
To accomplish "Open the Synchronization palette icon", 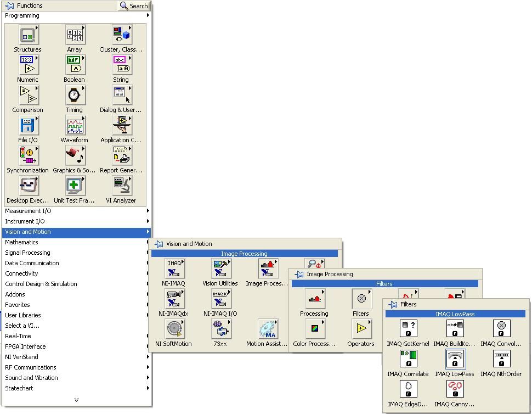I will pyautogui.click(x=28, y=155).
